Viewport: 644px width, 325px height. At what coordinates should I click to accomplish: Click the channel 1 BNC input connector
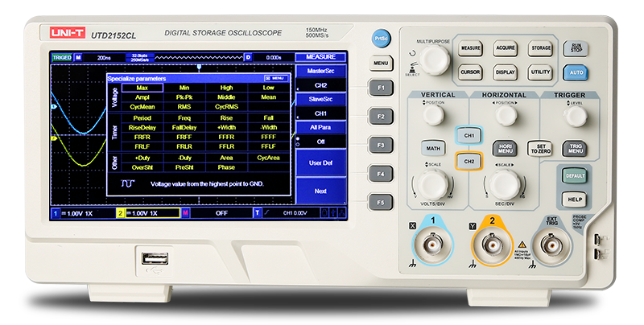(x=432, y=245)
